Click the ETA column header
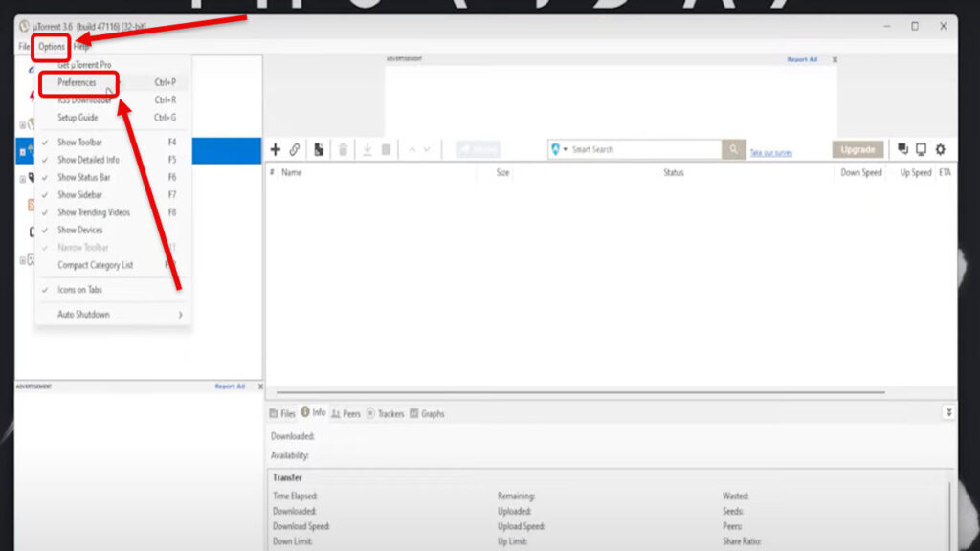The image size is (980, 551). [x=945, y=172]
